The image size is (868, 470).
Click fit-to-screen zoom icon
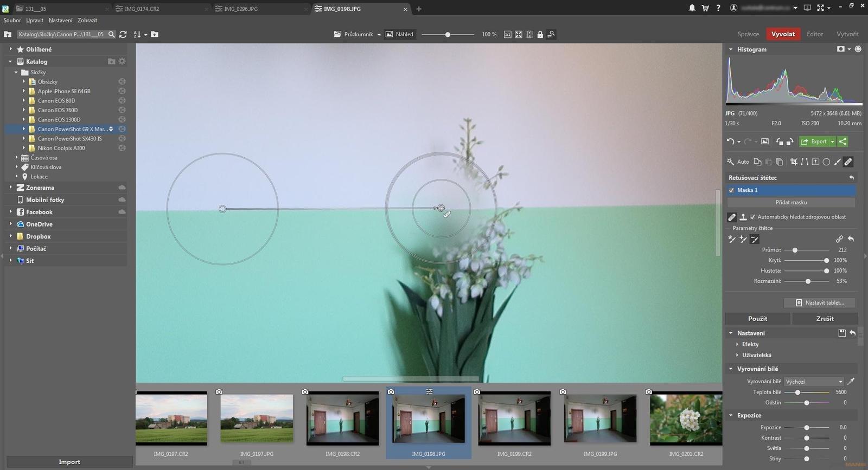(519, 34)
